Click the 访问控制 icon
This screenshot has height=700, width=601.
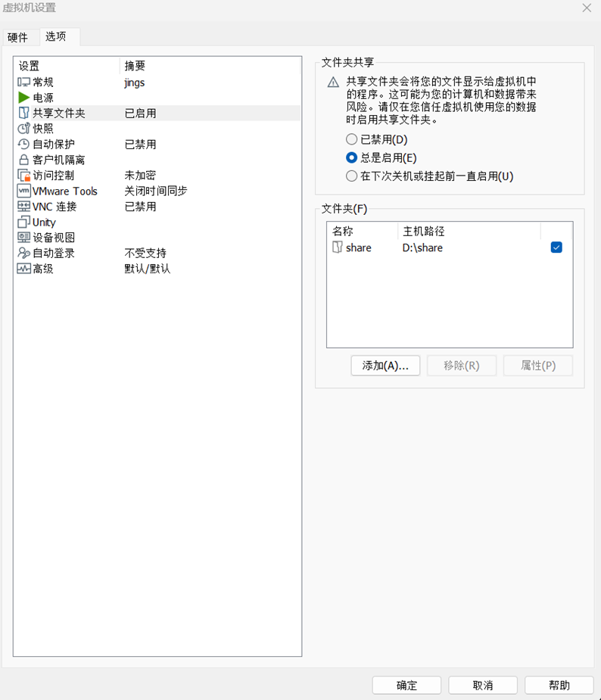23,176
